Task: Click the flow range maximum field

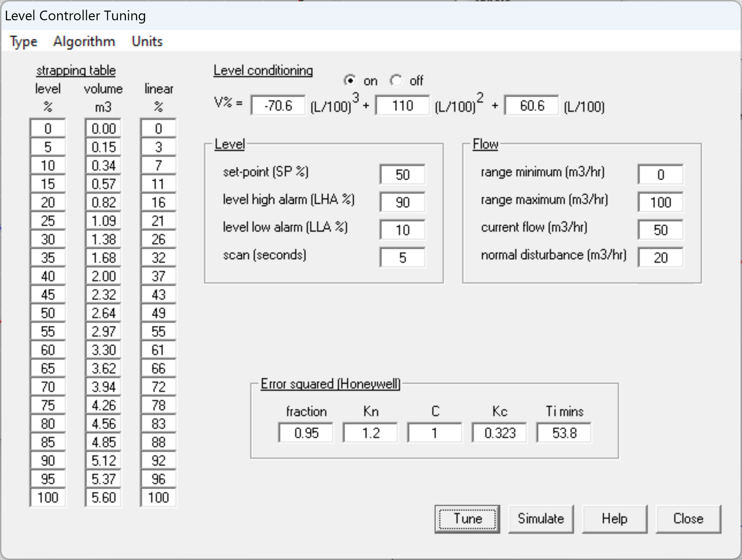Action: [660, 202]
